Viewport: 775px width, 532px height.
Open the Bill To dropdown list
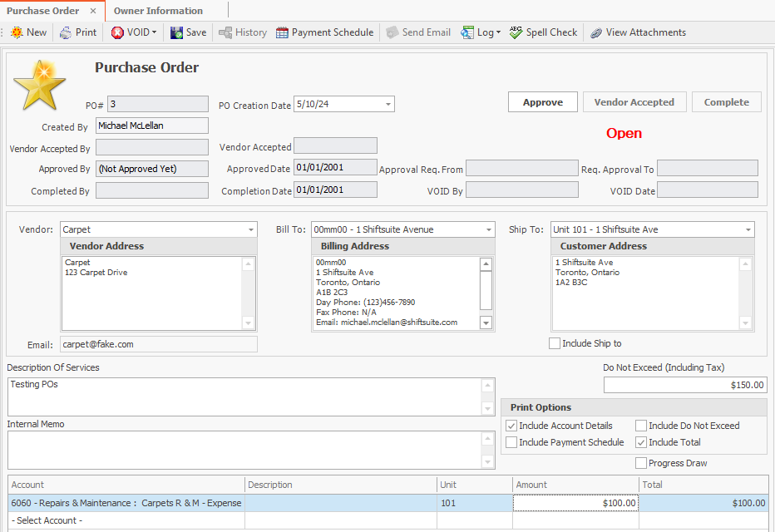tap(488, 229)
